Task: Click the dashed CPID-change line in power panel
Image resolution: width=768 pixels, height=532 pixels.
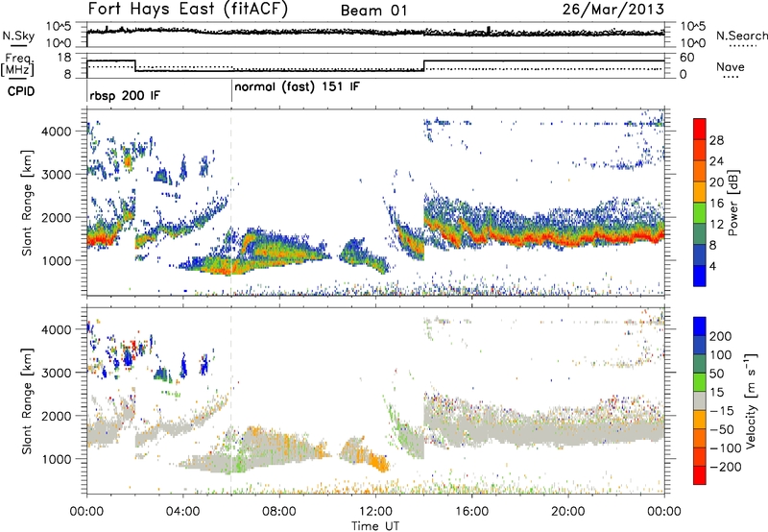Action: click(x=231, y=203)
